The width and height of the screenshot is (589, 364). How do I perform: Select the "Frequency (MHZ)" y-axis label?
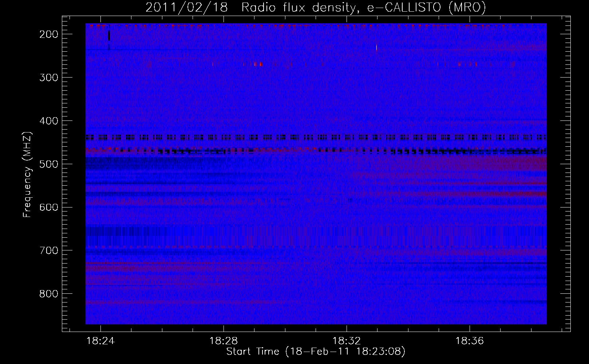click(x=27, y=174)
